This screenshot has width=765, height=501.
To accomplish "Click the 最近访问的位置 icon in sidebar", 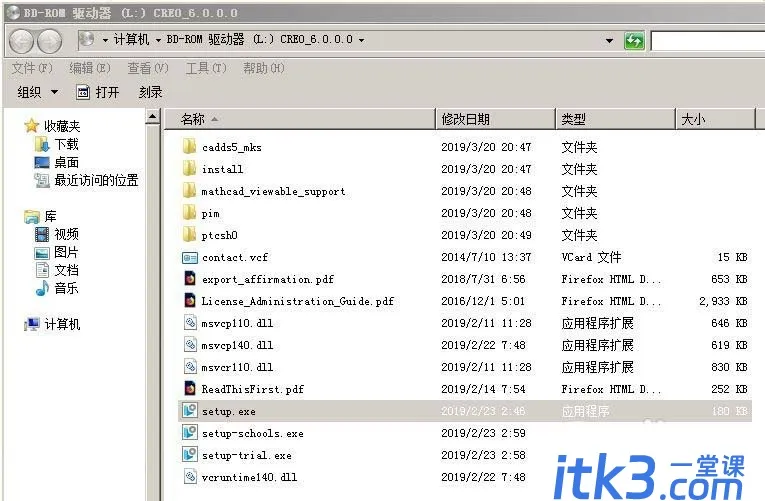I will [42, 180].
